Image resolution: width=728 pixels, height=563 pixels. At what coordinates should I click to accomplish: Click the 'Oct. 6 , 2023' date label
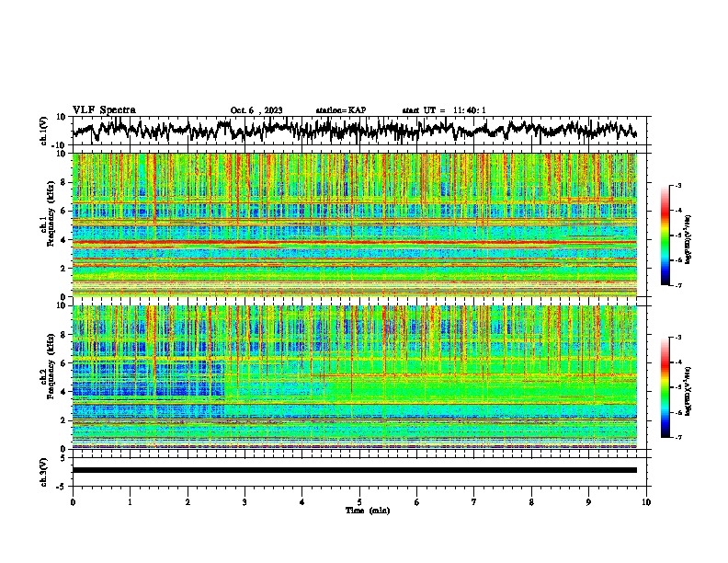click(256, 110)
